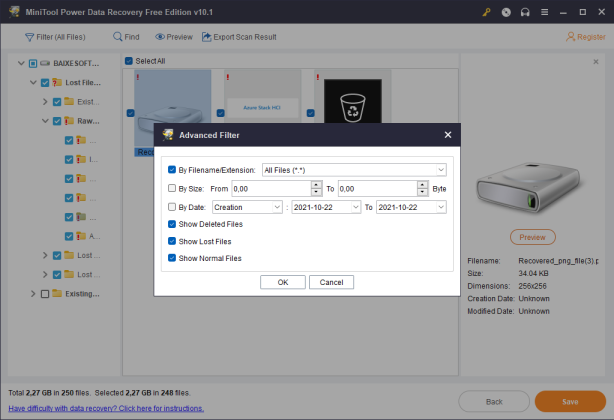Click the To size input field
The height and width of the screenshot is (420, 614).
pos(377,189)
